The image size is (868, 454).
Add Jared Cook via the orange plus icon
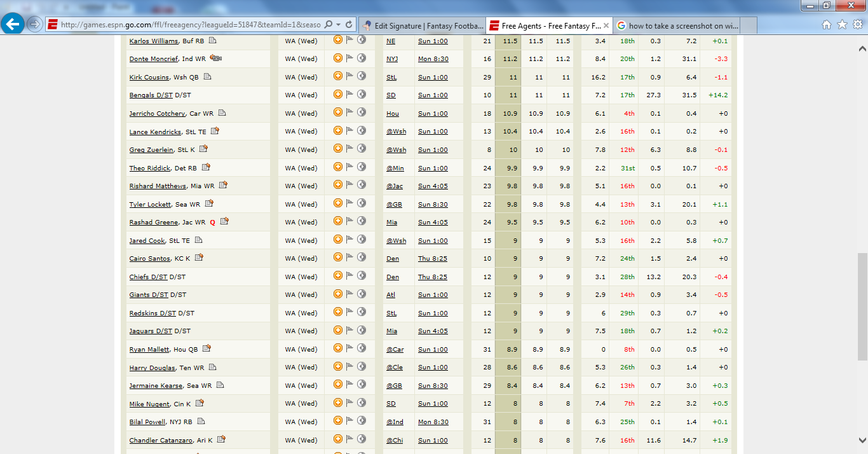click(338, 240)
